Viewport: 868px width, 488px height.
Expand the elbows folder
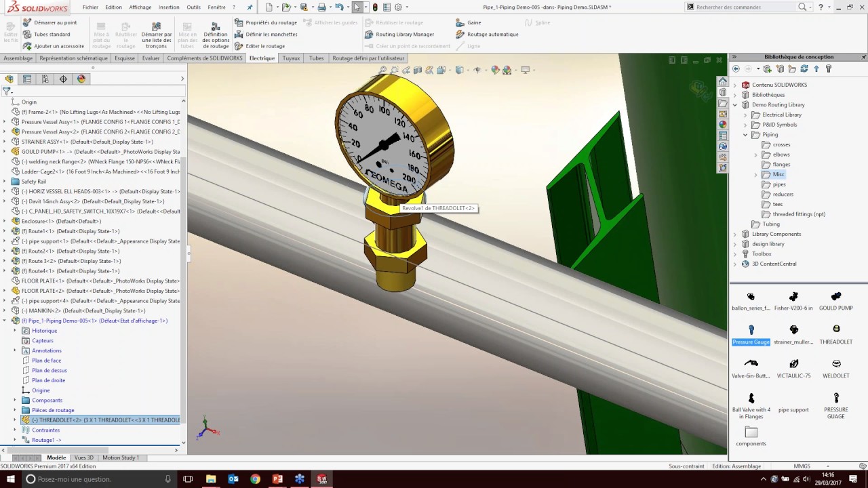point(756,155)
